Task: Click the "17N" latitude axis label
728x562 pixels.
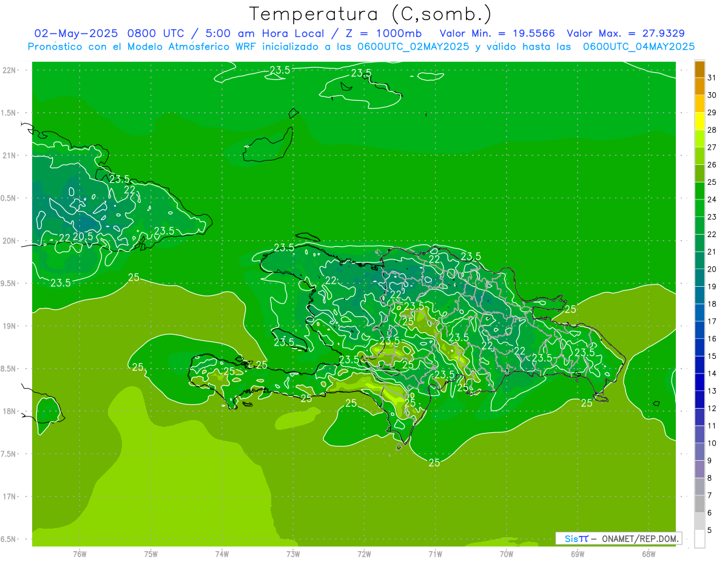Action: point(10,497)
